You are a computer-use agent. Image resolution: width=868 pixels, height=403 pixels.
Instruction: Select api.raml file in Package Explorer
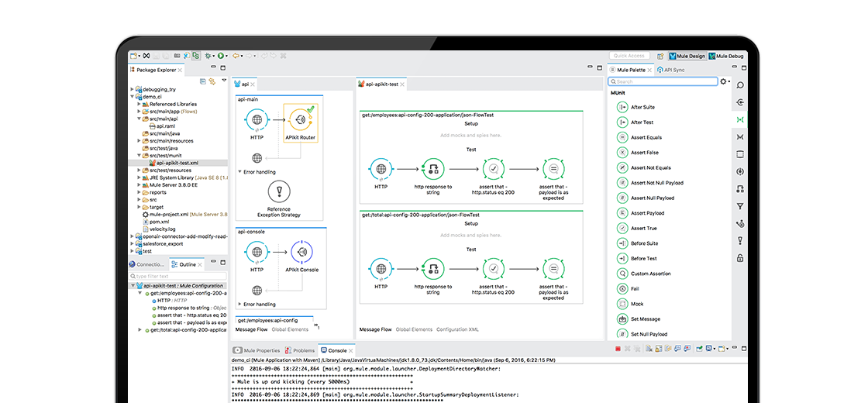click(x=166, y=126)
